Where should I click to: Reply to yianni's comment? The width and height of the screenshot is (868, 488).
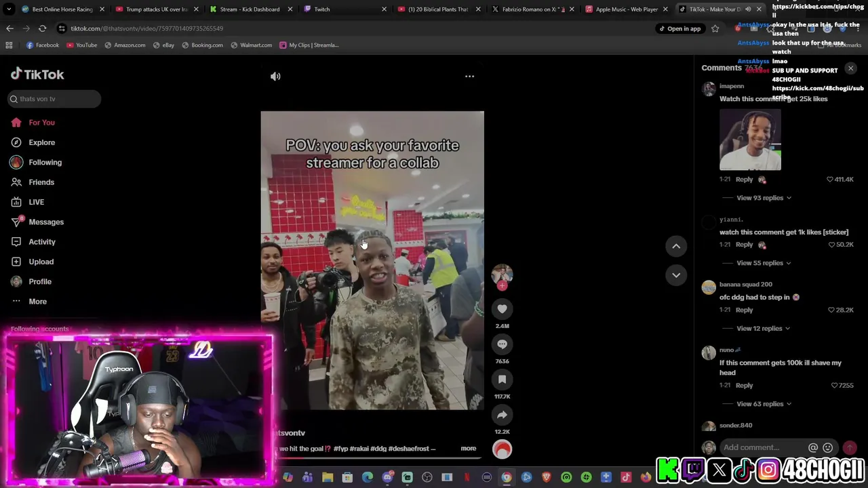[744, 245]
